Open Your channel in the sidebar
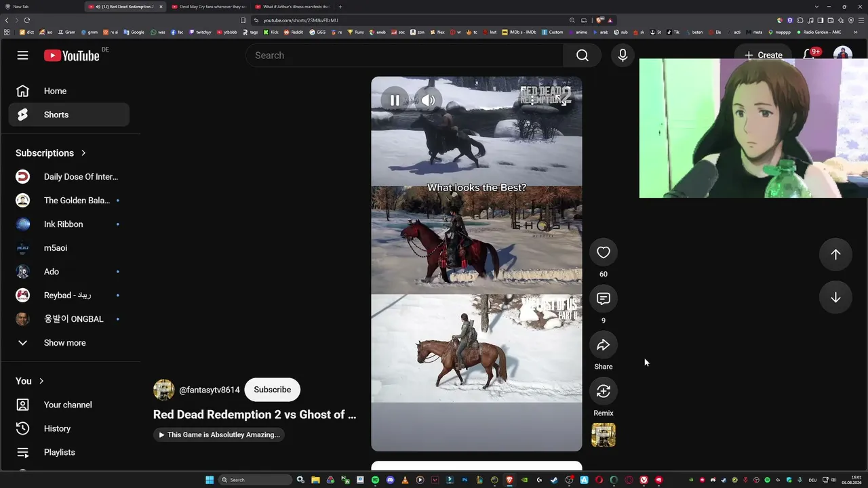This screenshot has height=488, width=868. point(68,405)
